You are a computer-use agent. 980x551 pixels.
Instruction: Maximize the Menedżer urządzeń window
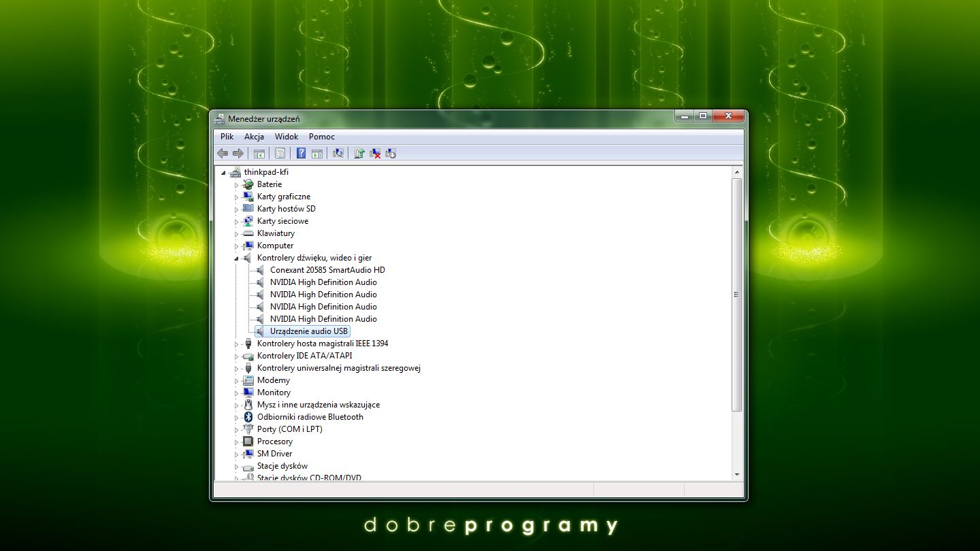(x=703, y=116)
